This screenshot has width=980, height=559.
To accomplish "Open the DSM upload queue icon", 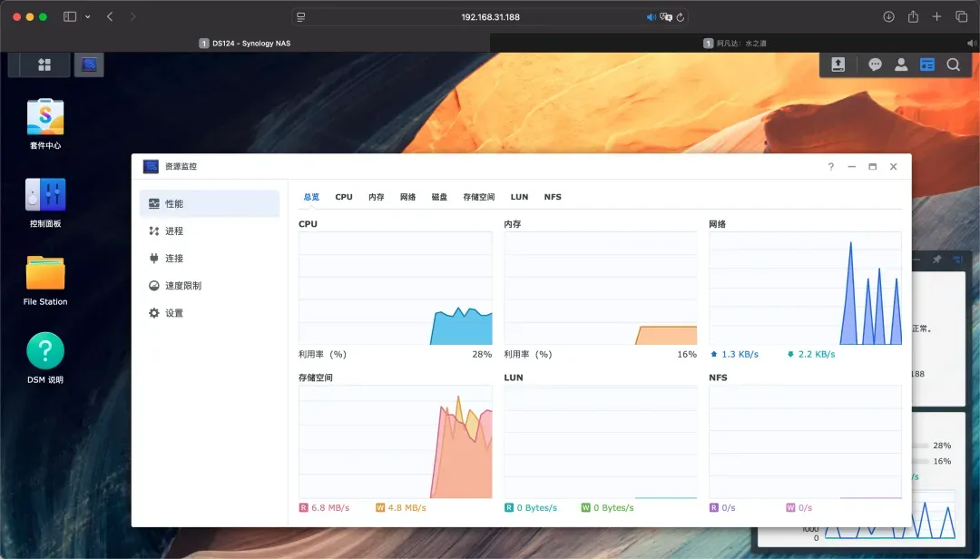I will pos(838,64).
